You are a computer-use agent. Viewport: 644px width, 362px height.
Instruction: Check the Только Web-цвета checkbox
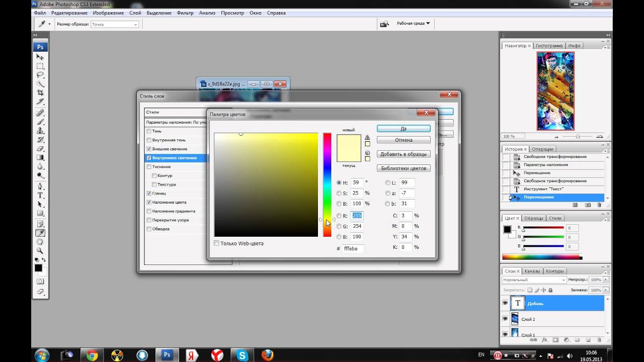216,243
